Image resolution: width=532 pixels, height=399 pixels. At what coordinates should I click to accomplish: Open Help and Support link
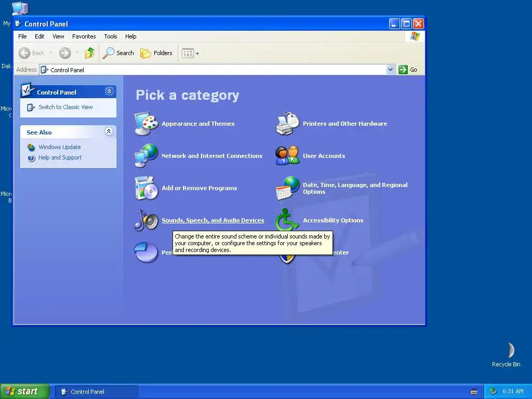pyautogui.click(x=60, y=157)
